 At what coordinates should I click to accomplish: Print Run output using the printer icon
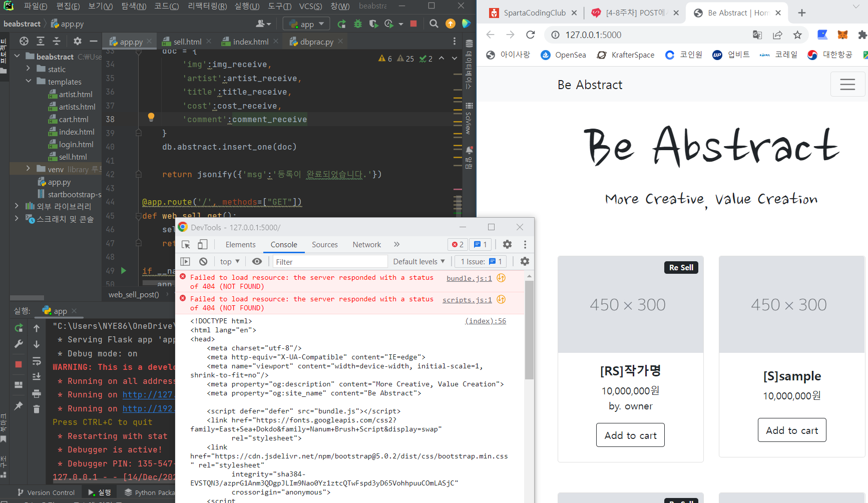click(36, 393)
